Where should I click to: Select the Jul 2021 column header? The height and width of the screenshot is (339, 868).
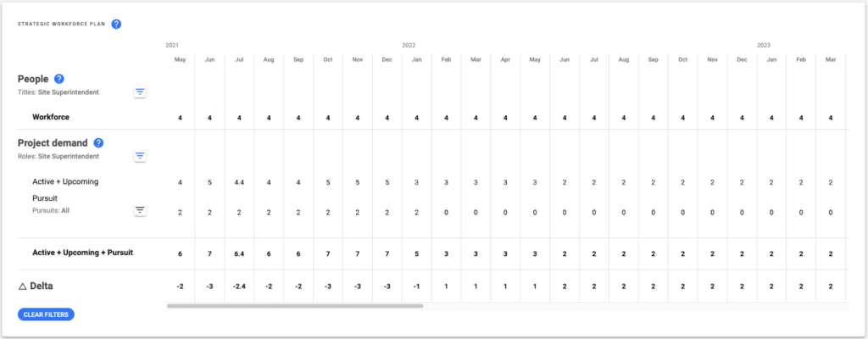pyautogui.click(x=239, y=60)
